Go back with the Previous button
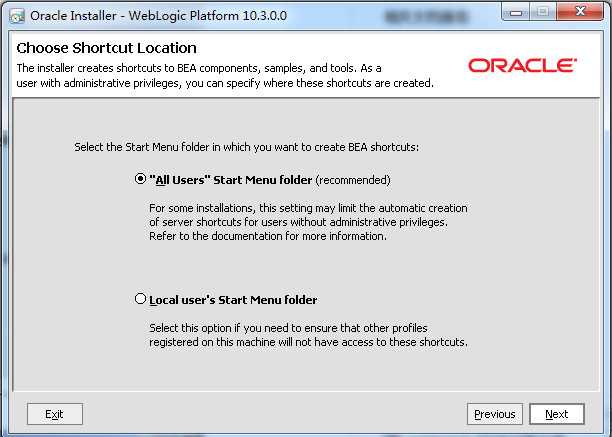The width and height of the screenshot is (612, 437). click(x=495, y=414)
